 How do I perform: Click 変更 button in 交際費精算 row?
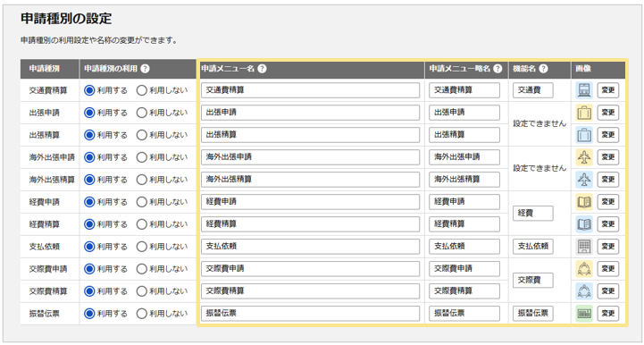click(x=608, y=291)
